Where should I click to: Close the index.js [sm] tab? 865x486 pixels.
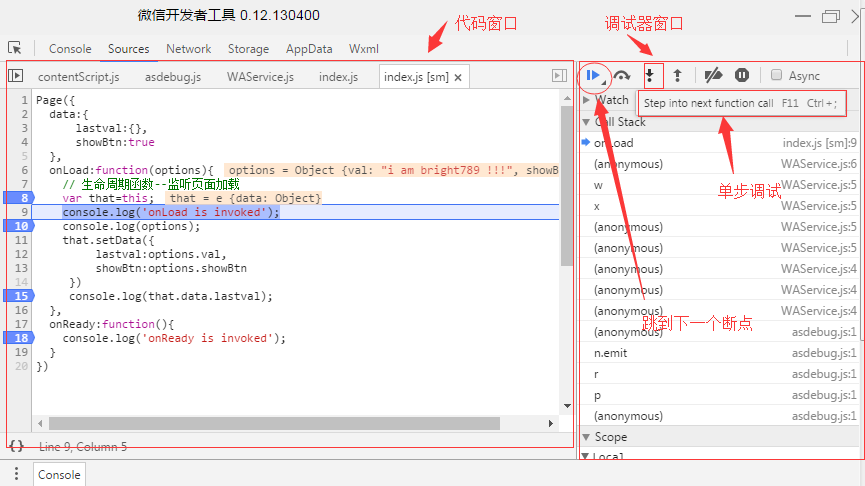(458, 78)
